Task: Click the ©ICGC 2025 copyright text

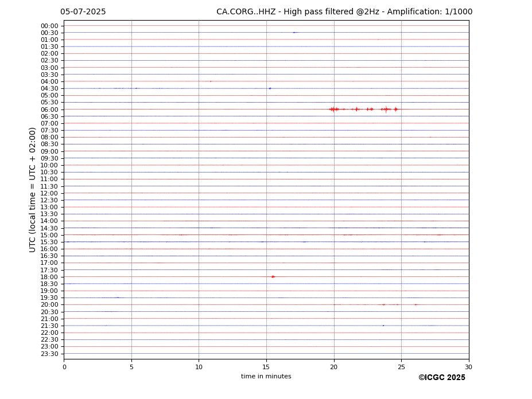Action: pyautogui.click(x=442, y=378)
